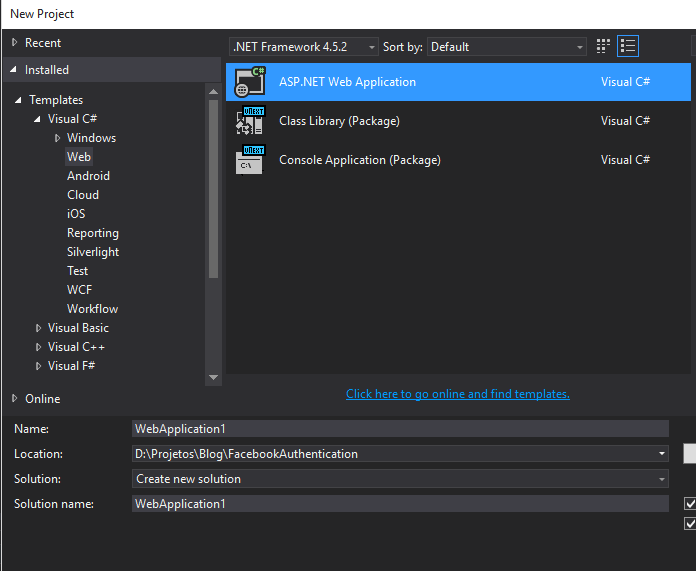Click the go online and find templates link

click(x=457, y=394)
